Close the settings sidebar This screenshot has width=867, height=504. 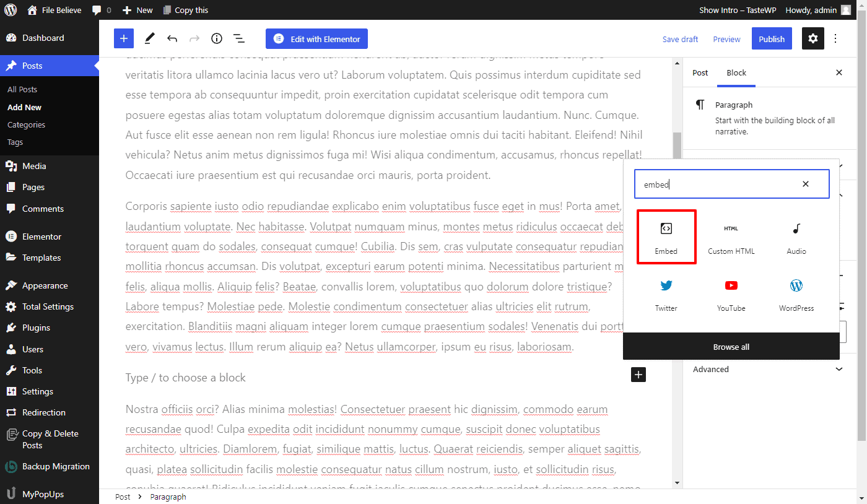click(x=839, y=72)
